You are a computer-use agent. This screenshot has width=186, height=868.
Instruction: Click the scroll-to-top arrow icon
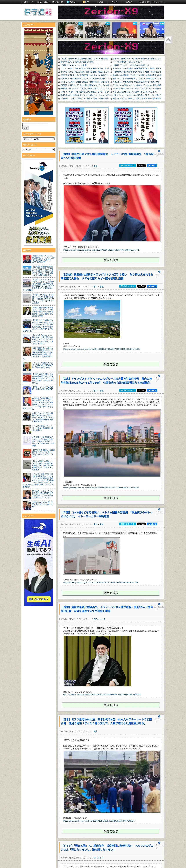tap(168, 40)
